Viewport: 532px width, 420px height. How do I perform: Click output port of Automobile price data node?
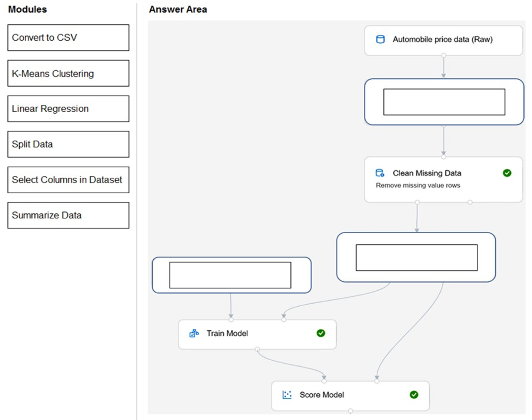coord(444,55)
